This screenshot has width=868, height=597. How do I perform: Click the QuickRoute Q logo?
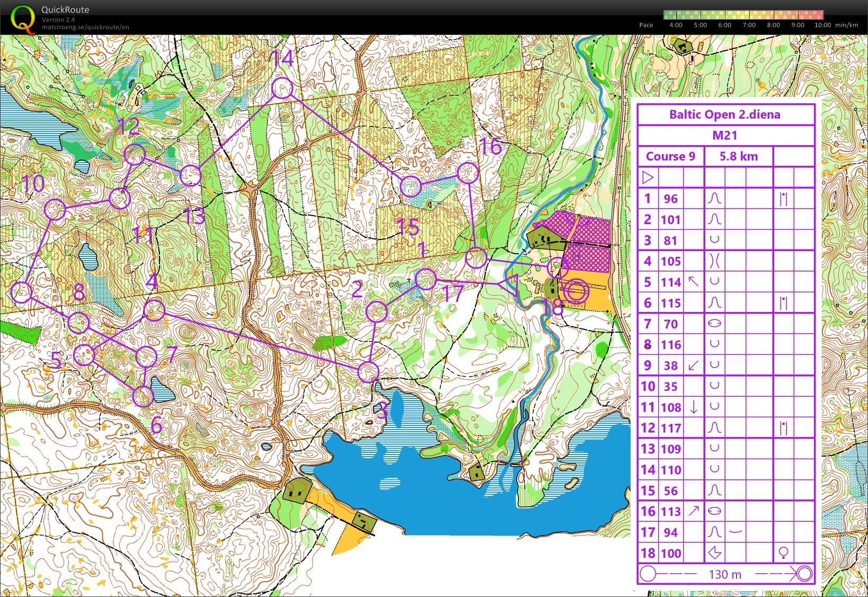click(x=22, y=19)
